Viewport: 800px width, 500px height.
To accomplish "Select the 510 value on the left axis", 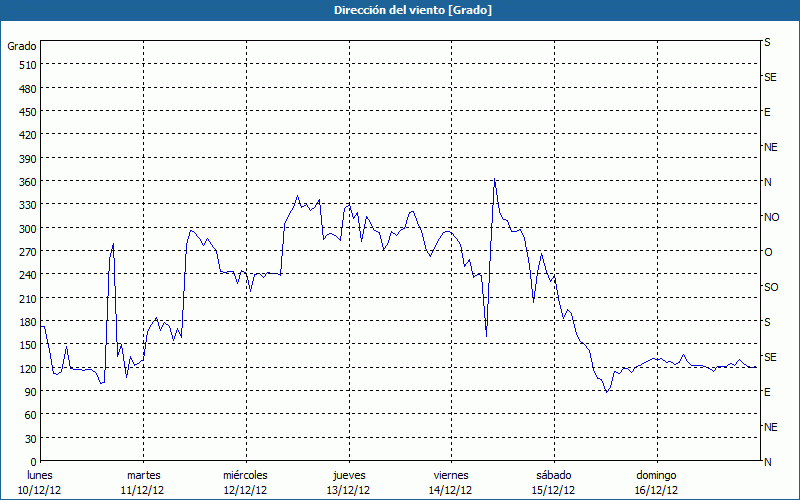I will tap(26, 65).
